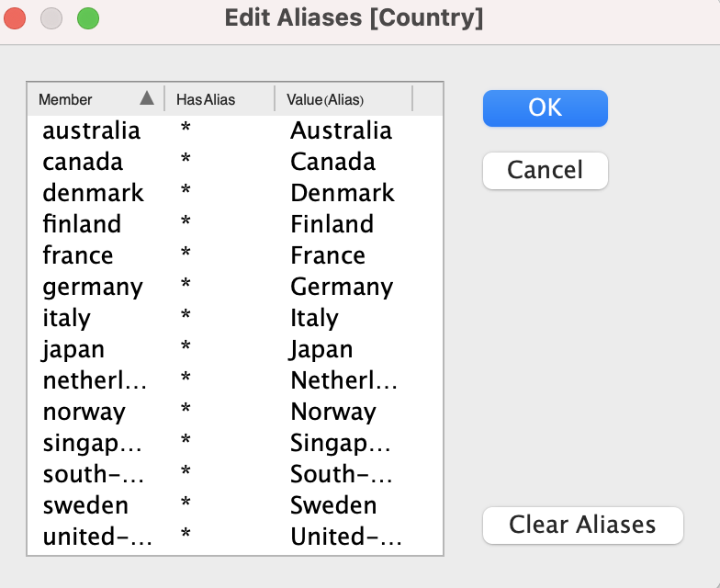Screen dimensions: 720x588
Task: Edit the Finland alias value
Action: pos(332,225)
